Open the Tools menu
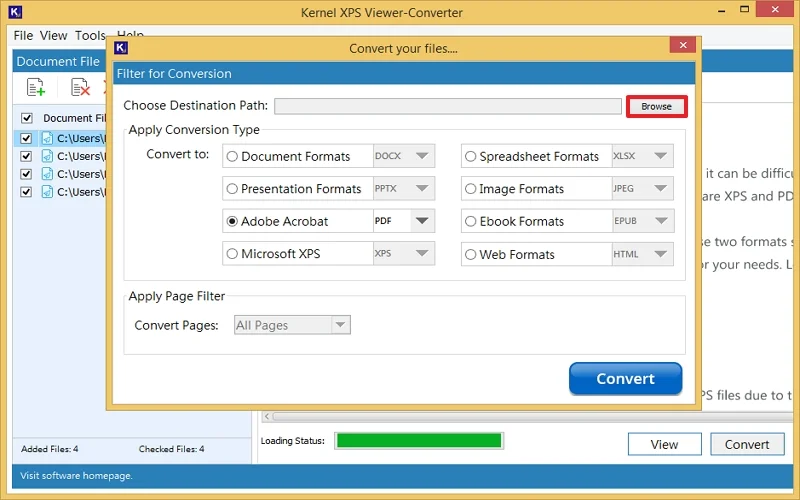The image size is (800, 500). (90, 35)
